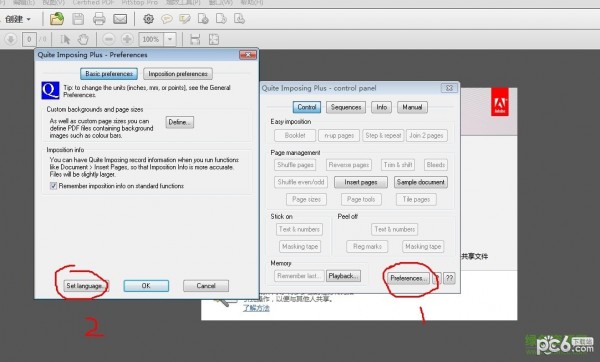
Task: Click the Reverse pages button
Action: [349, 165]
